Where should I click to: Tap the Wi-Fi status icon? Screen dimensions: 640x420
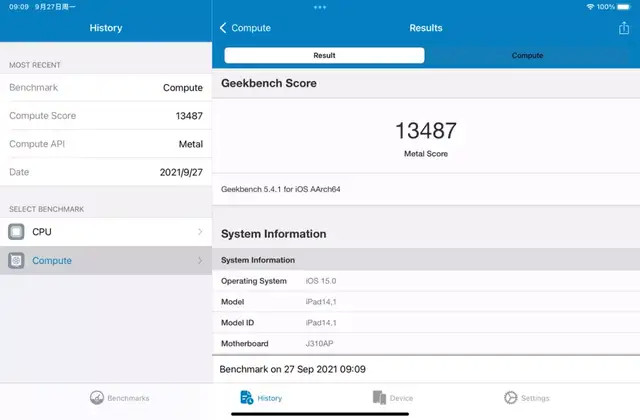(x=590, y=7)
